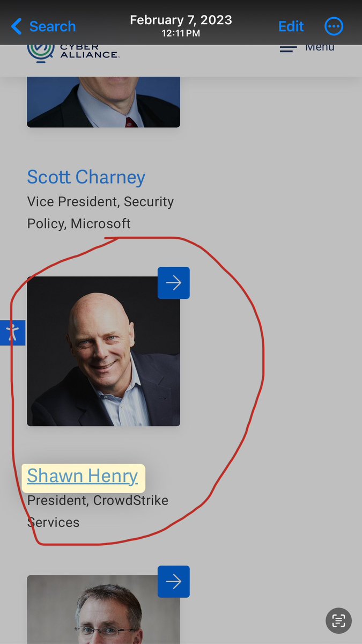Select the portrait above Scott Charney
This screenshot has height=644, width=362.
(x=104, y=101)
